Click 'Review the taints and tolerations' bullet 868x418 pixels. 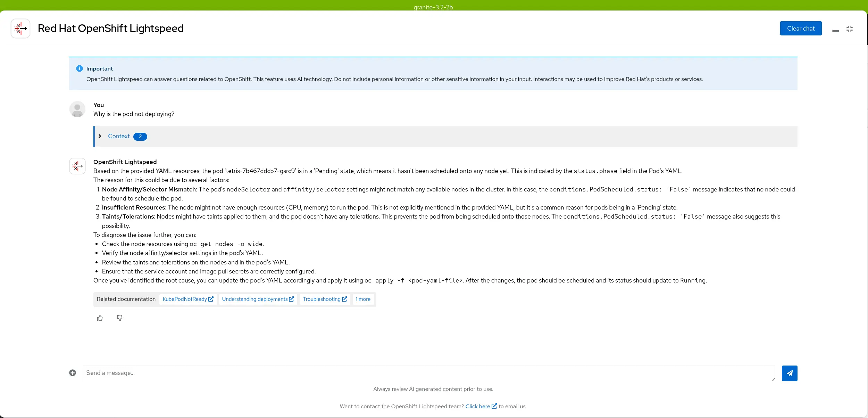point(196,262)
